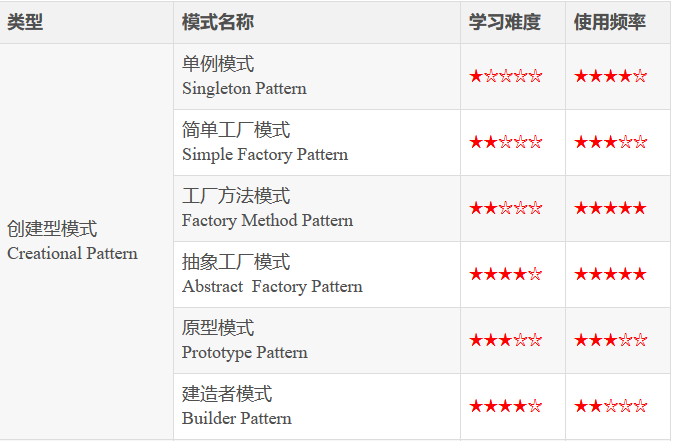
Task: Select the 简单工厂模式 Simple Factory Pattern cell
Action: [317, 142]
